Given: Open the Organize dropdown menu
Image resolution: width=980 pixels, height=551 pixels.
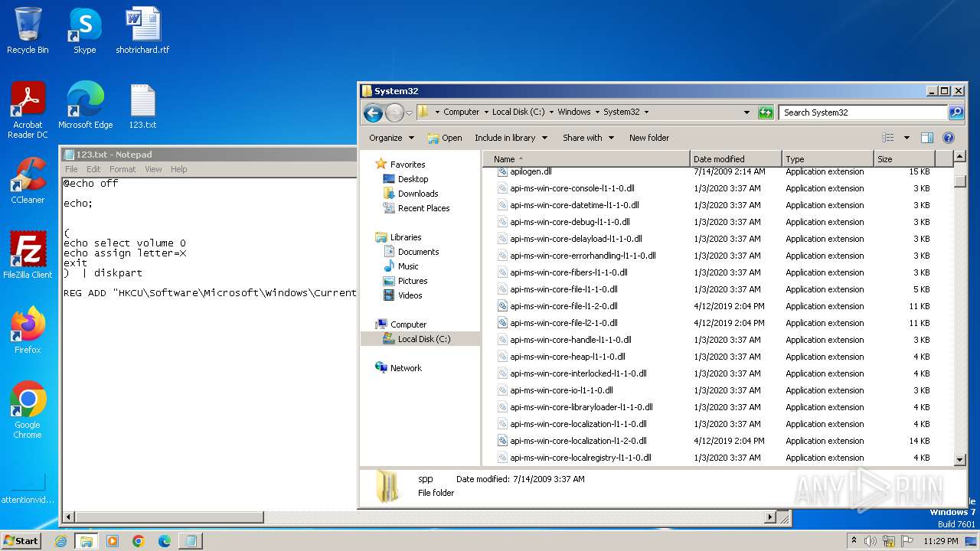Looking at the screenshot, I should [391, 138].
